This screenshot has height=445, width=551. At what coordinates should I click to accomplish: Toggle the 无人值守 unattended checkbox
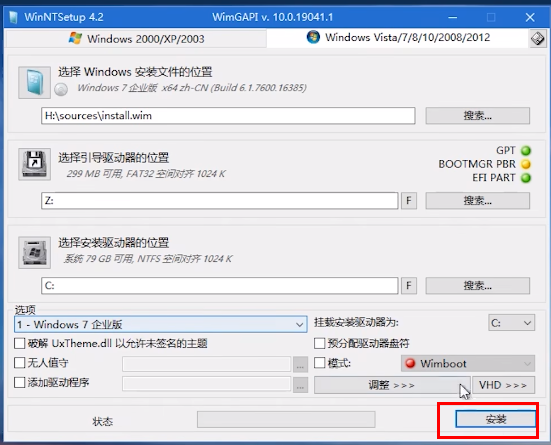pyautogui.click(x=20, y=362)
